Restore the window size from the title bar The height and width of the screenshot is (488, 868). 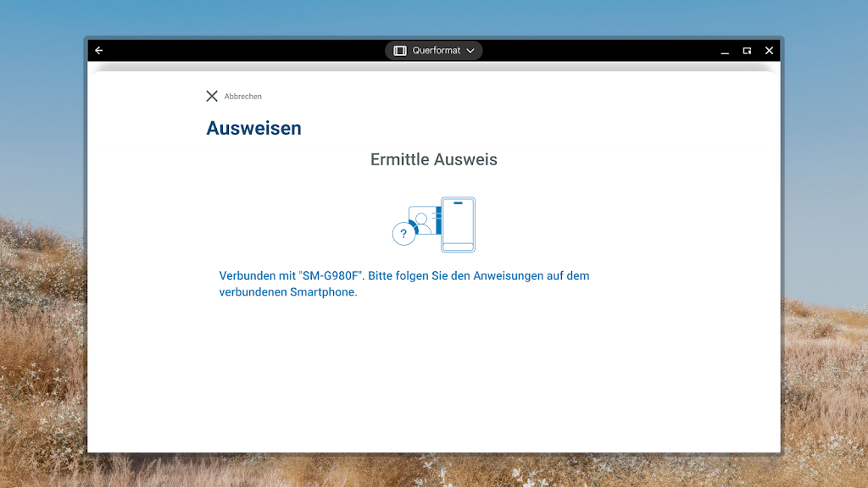pos(747,51)
